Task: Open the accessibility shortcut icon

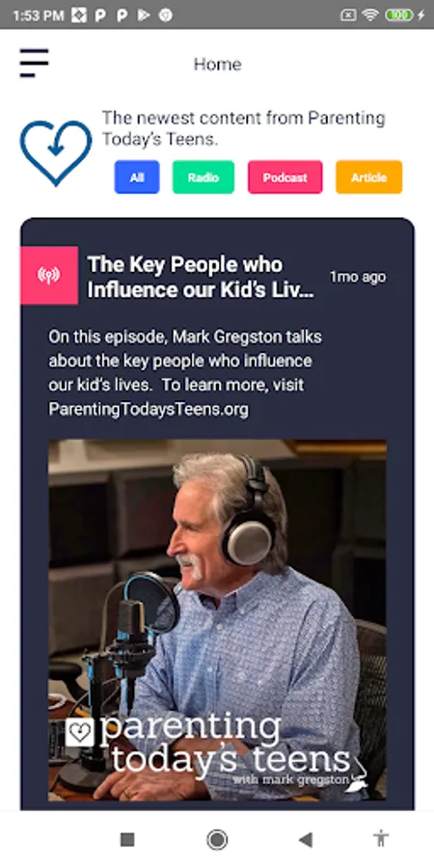Action: click(x=381, y=839)
